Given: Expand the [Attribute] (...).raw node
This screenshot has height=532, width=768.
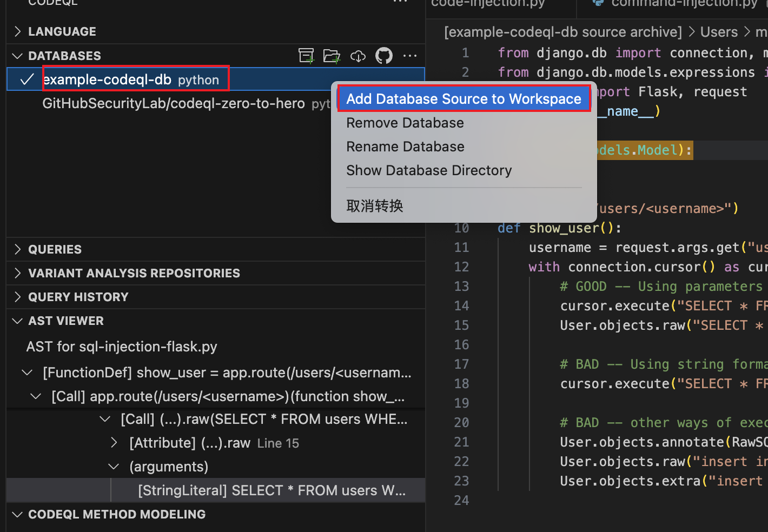Looking at the screenshot, I should 114,443.
